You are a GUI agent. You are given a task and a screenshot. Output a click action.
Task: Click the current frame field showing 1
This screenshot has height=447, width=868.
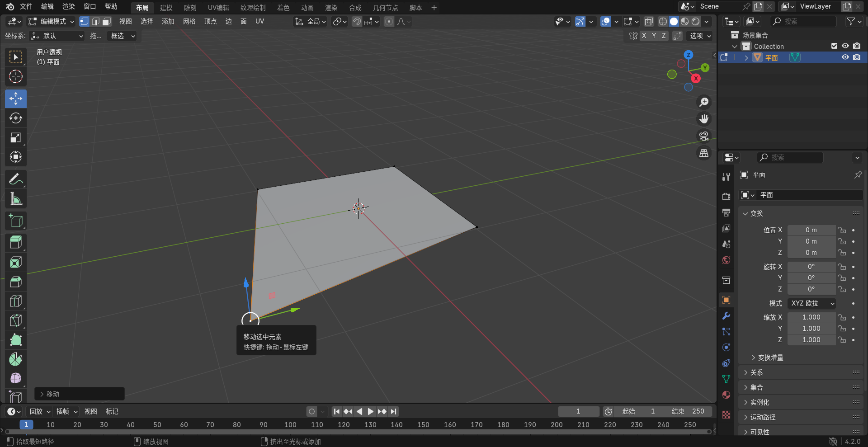[x=579, y=411]
